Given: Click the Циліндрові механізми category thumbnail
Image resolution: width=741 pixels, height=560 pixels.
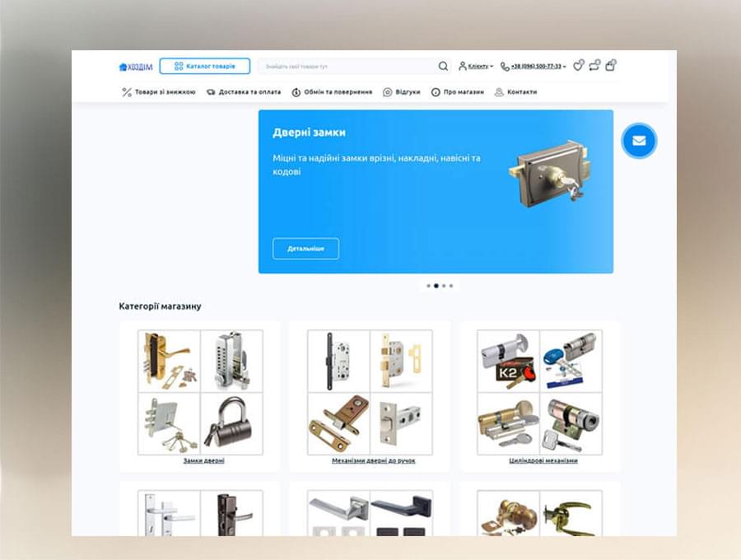Looking at the screenshot, I should coord(539,392).
